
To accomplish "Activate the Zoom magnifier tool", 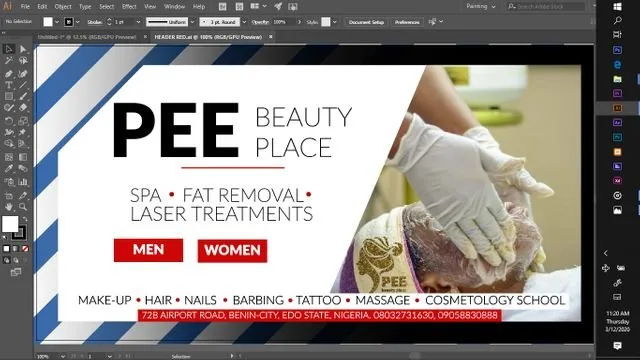I will (x=23, y=207).
